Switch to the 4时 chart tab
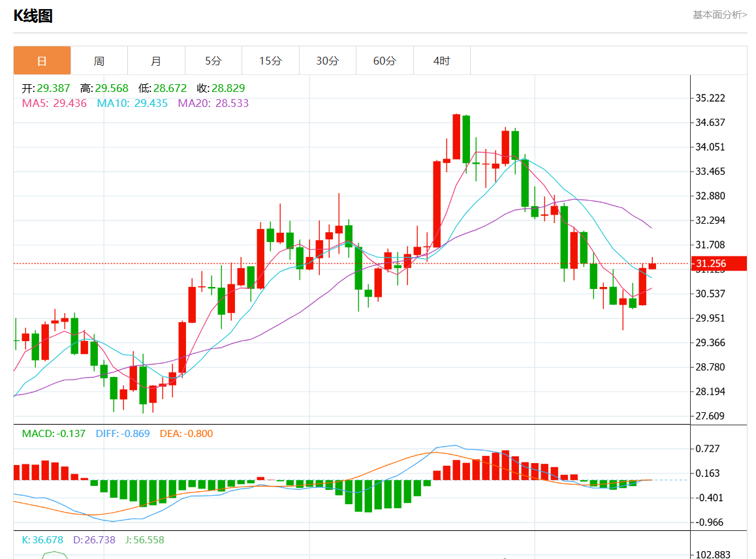756x559 pixels. tap(442, 61)
